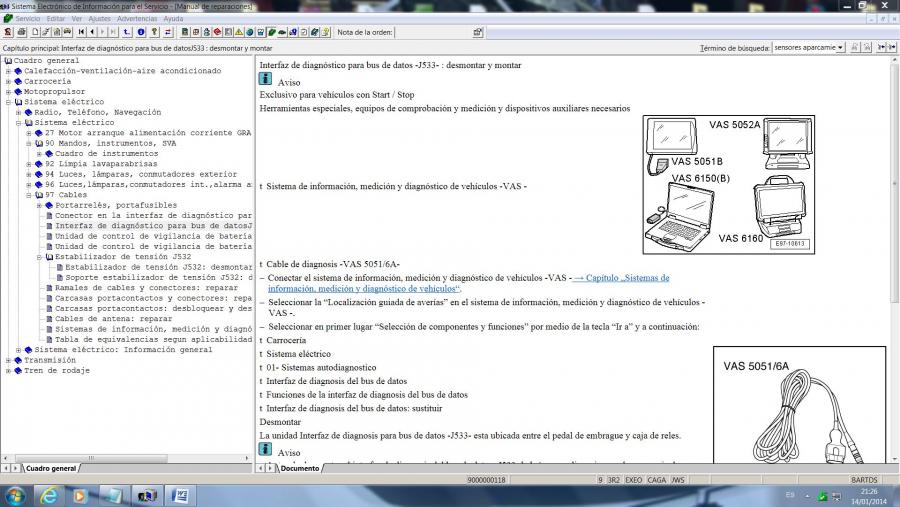Open the Advertencias menu
Screen dimensions: 900x507
137,18
